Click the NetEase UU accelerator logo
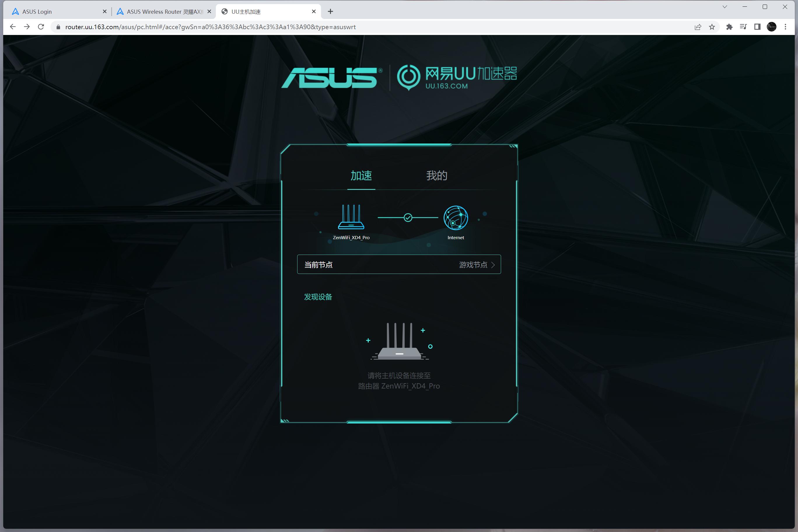 [457, 77]
